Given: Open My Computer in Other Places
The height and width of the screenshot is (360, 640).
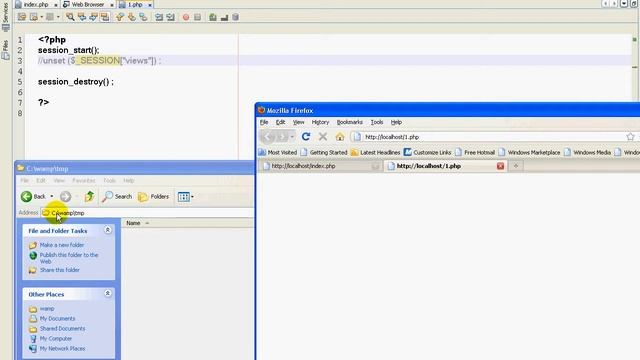Looking at the screenshot, I should click(x=56, y=339).
